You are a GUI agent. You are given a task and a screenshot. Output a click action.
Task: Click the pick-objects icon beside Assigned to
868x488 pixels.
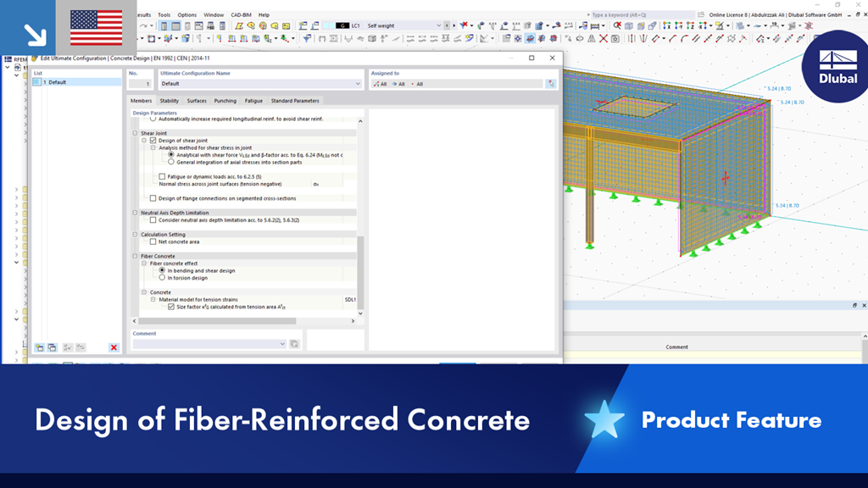click(x=551, y=84)
